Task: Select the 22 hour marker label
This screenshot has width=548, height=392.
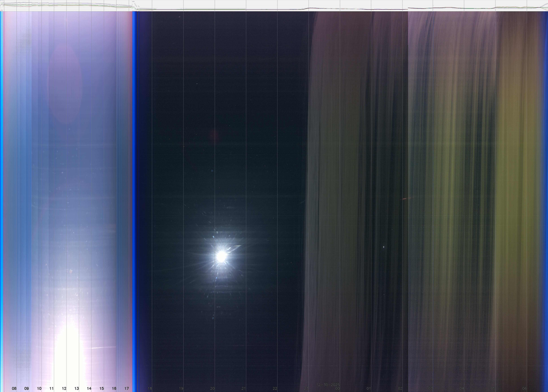Action: tap(275, 388)
